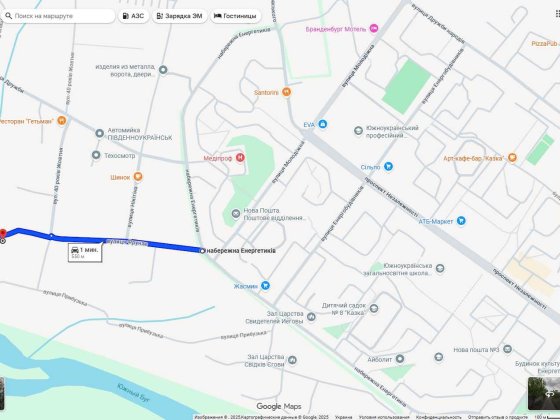560x420 pixels.
Task: Click the АТБ-Маркет shopping cart icon
Action: click(x=461, y=221)
